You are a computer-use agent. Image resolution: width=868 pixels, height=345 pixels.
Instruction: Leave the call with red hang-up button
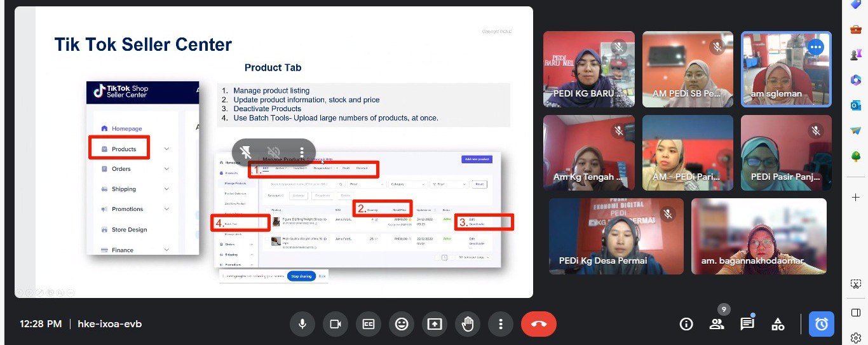(539, 324)
